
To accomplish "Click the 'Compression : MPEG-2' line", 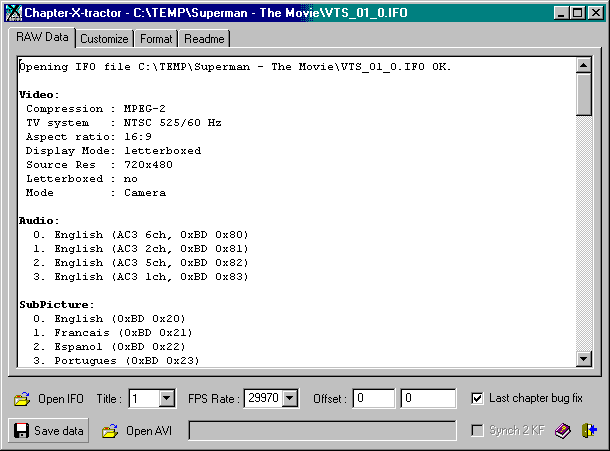I will [x=96, y=109].
